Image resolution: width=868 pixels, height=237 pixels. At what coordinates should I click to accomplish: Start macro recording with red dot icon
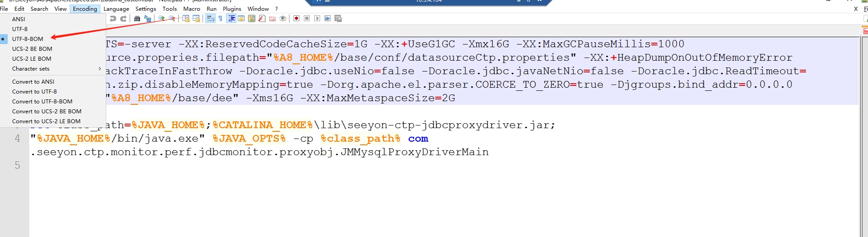click(297, 18)
